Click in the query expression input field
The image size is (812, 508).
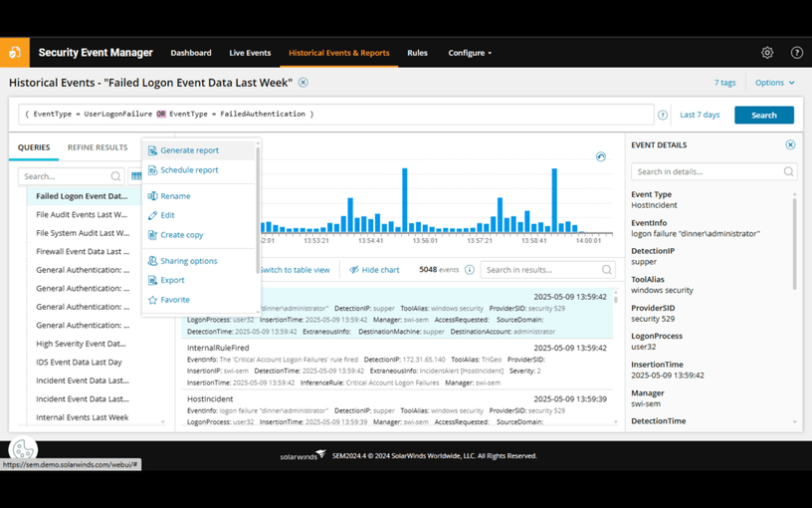tap(336, 115)
